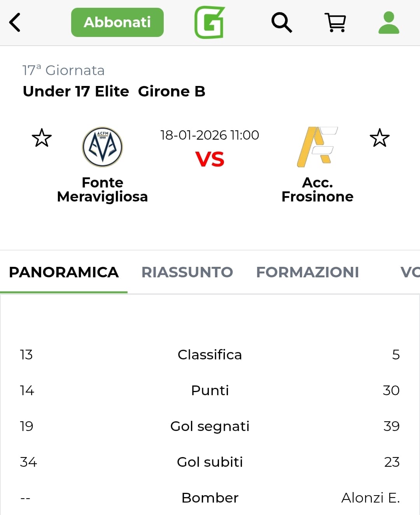This screenshot has height=515, width=420.
Task: Open the shopping cart
Action: (x=336, y=22)
